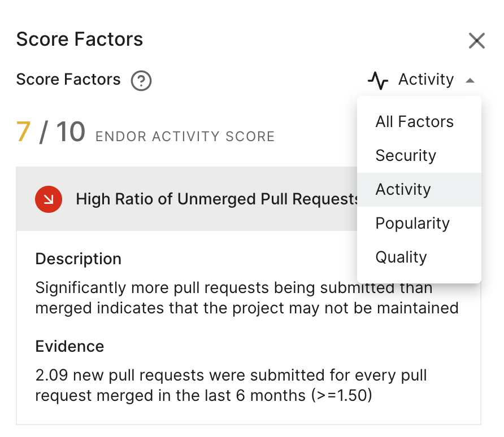Select All Factors from the menu
The width and height of the screenshot is (504, 437).
coord(414,122)
